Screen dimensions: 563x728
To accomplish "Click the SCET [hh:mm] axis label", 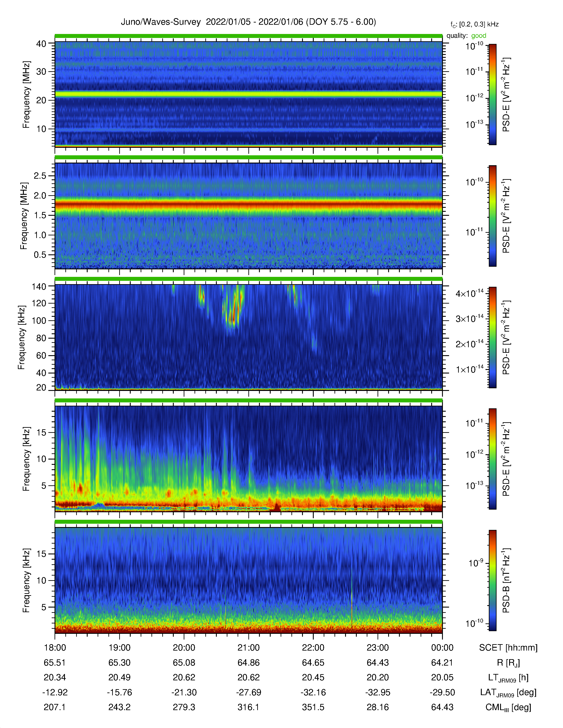I will coord(508,648).
